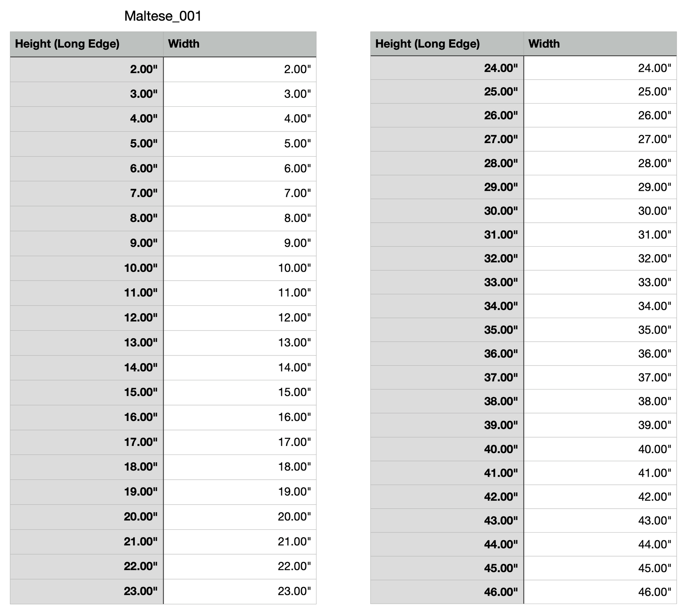Click the 38.00" Width value cell
Screen dimensions: 688x616
click(x=654, y=401)
